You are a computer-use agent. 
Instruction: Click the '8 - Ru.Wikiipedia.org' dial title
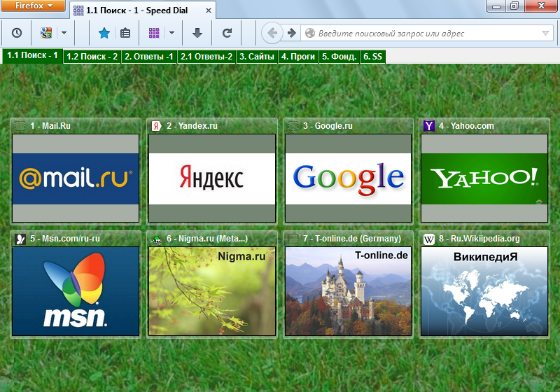coord(479,239)
